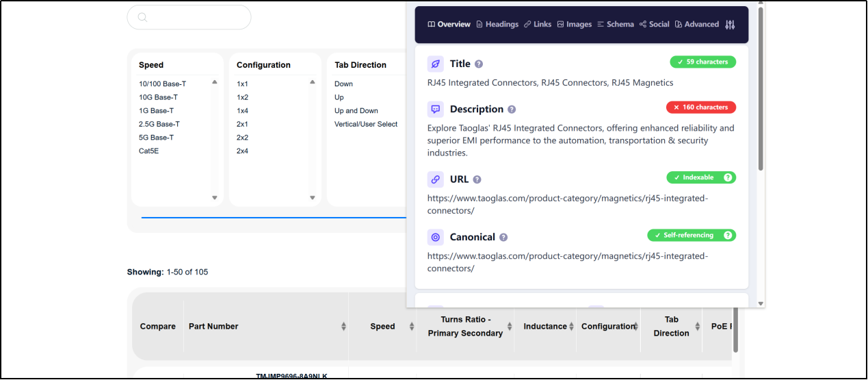Click the canonical URL text
This screenshot has width=868, height=380.
pyautogui.click(x=568, y=262)
